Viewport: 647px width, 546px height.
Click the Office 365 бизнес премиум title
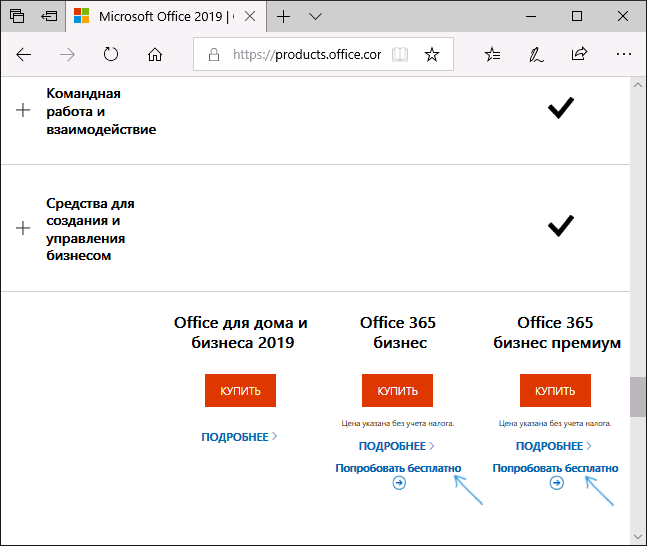pos(557,333)
